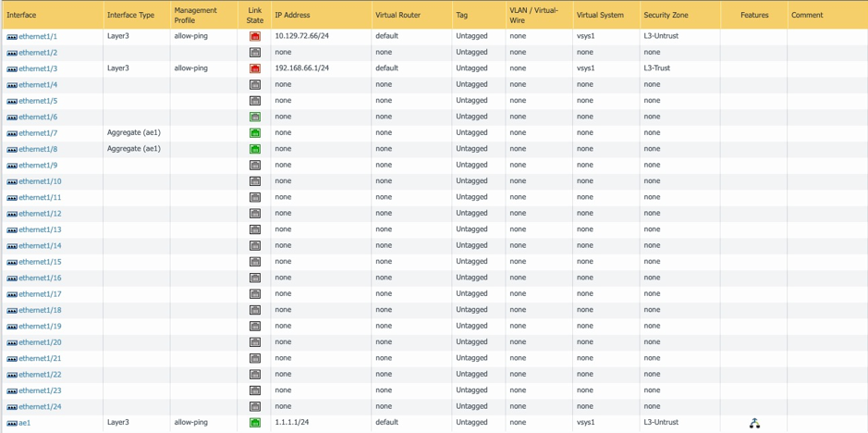Click the interface icon beside ethernet1/12
Viewport: 868px width, 433px height.
(12, 214)
